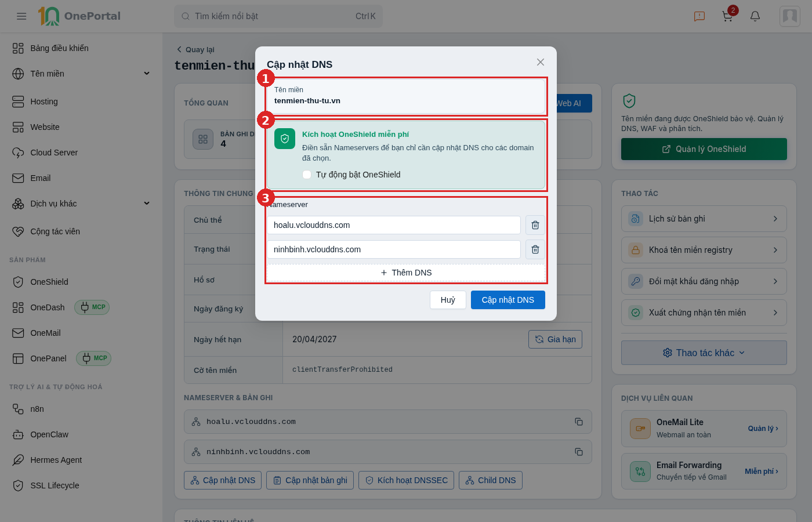Click the SSL Lifecycle sidebar icon
812x522 pixels.
click(18, 485)
